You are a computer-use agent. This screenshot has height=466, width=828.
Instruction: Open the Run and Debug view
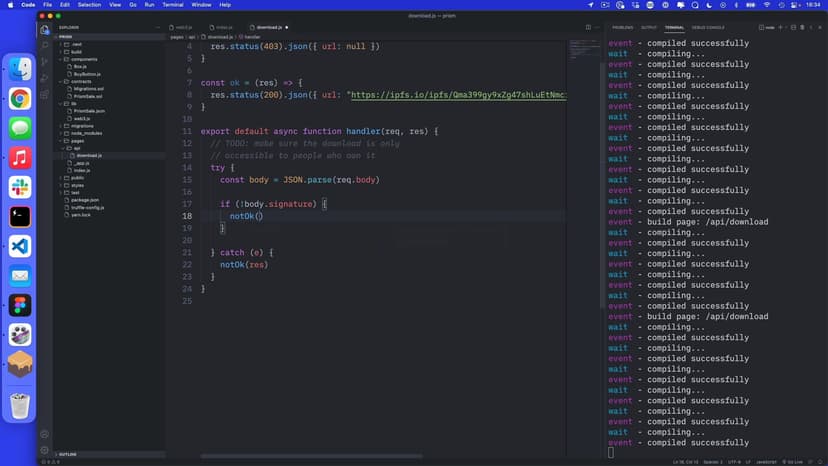click(45, 79)
